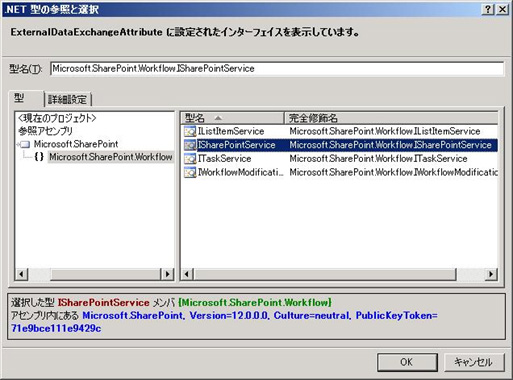Click the IWorkflowModification interface icon

tap(190, 172)
